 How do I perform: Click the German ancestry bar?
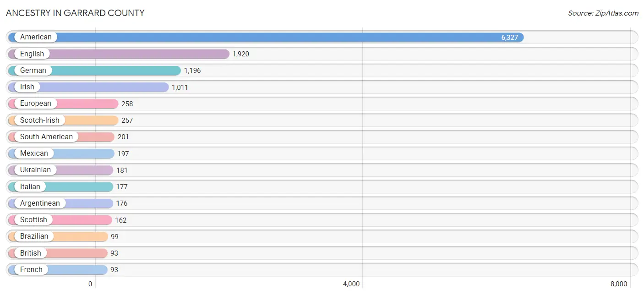(x=94, y=71)
